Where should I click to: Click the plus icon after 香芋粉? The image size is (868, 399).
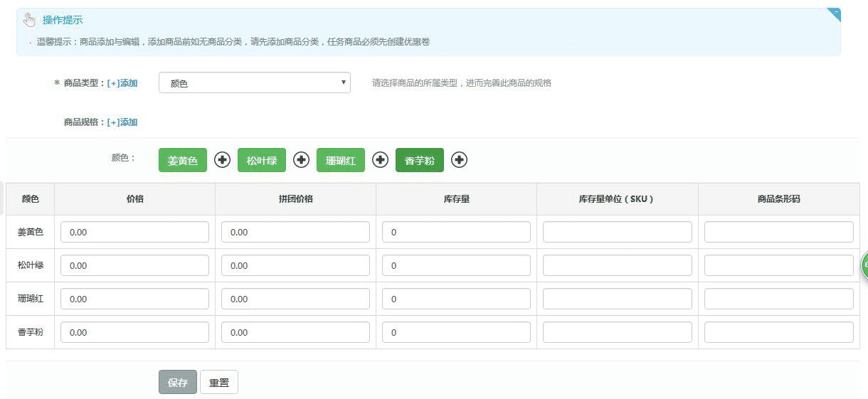tap(460, 160)
